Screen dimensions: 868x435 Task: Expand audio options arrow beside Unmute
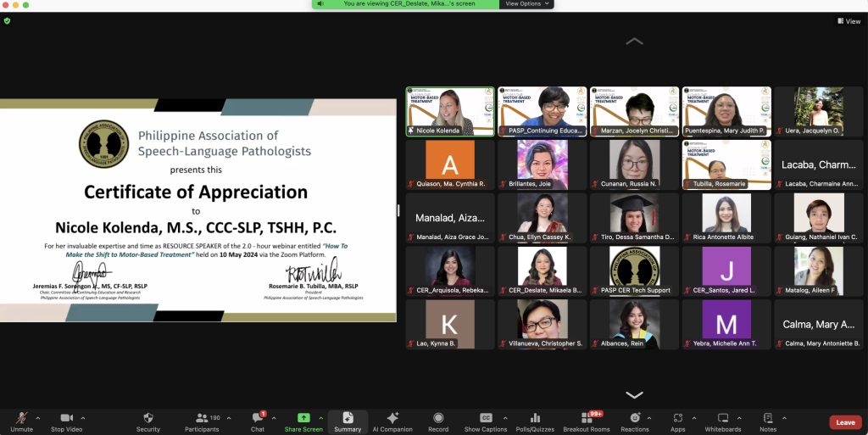37,418
